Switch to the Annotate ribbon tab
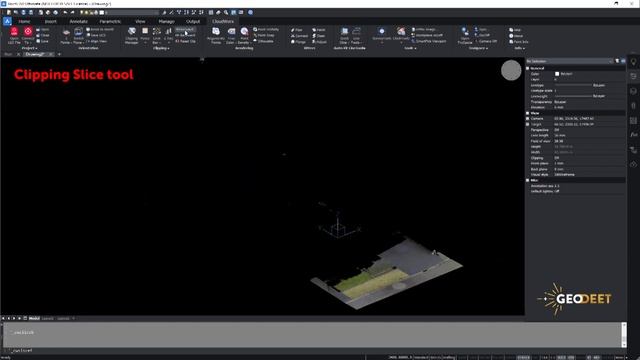The width and height of the screenshot is (640, 360). tap(78, 21)
